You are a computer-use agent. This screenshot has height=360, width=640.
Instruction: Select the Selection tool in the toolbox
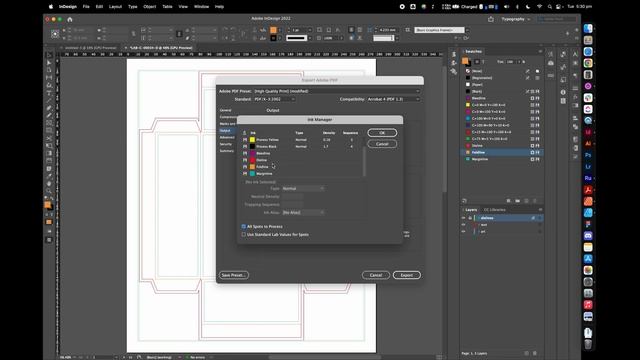coord(49,55)
